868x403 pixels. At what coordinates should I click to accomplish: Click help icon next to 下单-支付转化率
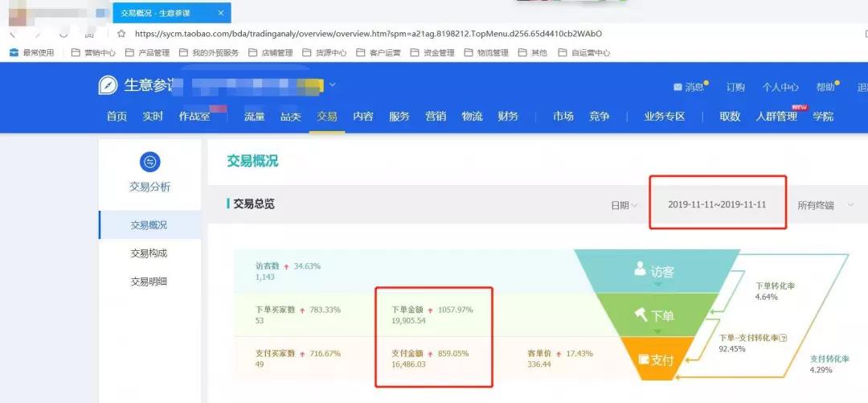click(782, 338)
